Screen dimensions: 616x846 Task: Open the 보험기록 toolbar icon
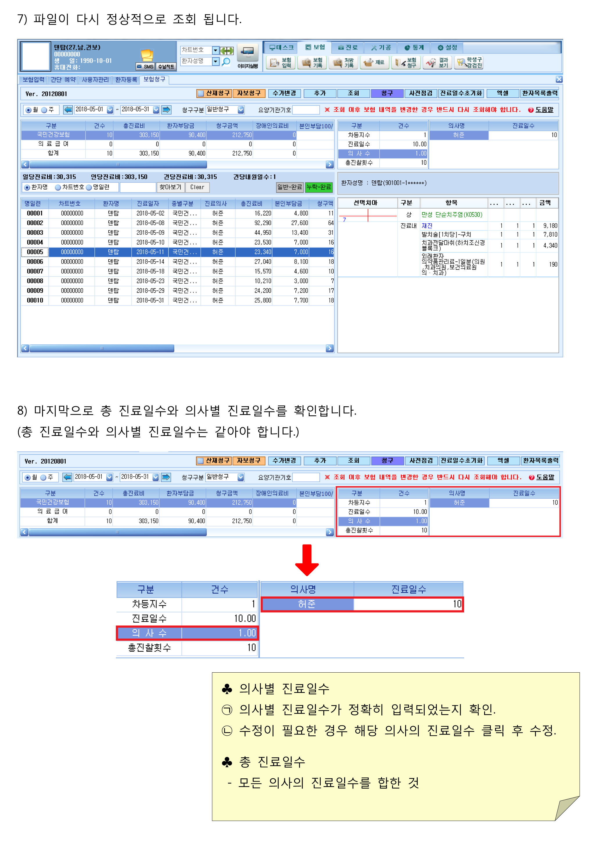312,62
